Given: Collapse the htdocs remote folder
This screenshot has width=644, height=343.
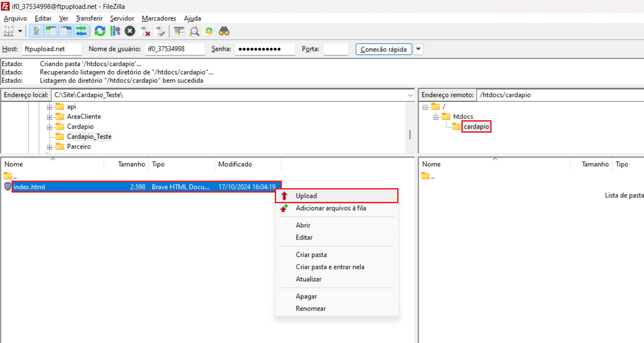Looking at the screenshot, I should click(x=435, y=117).
